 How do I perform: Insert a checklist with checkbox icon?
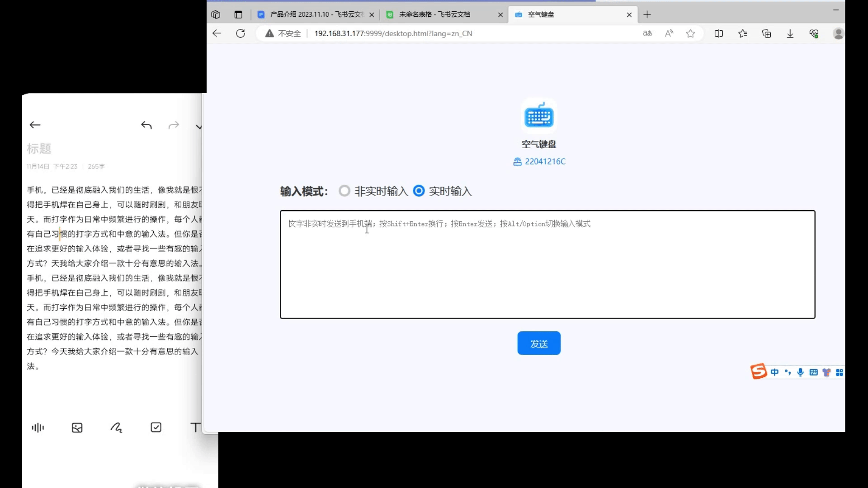156,427
